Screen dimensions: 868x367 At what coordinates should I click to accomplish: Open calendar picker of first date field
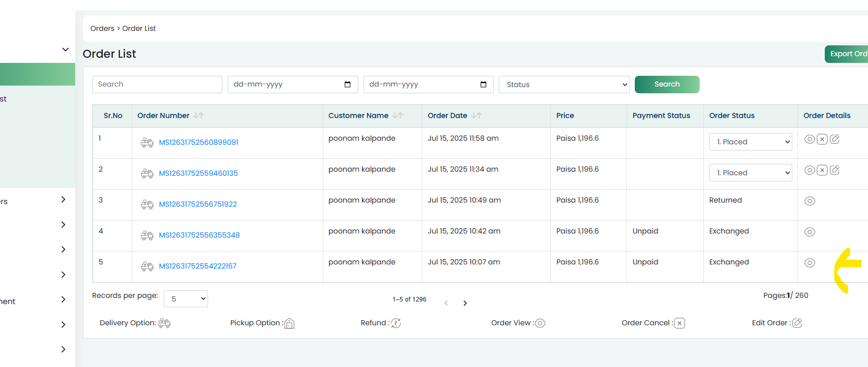[348, 85]
